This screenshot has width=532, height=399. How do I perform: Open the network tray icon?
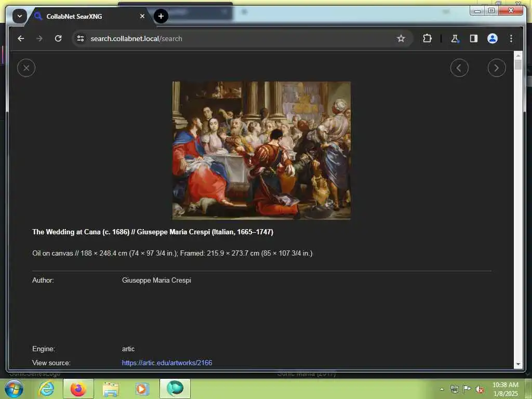[454, 389]
